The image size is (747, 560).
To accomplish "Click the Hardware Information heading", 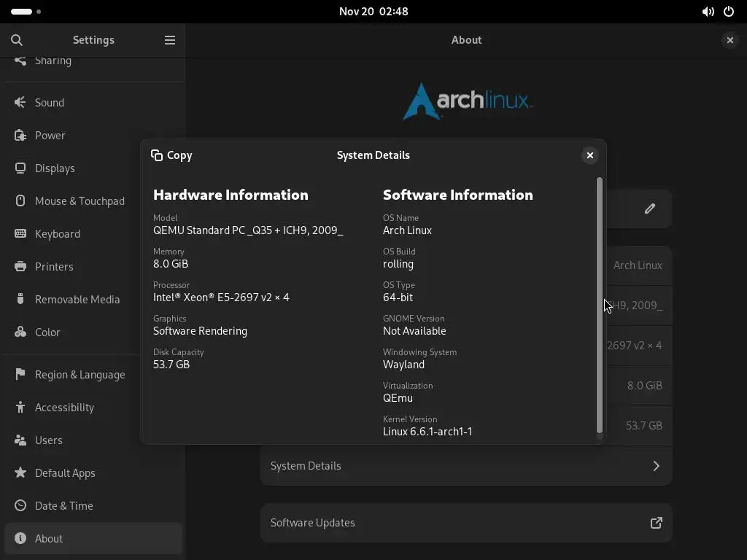I will (231, 195).
